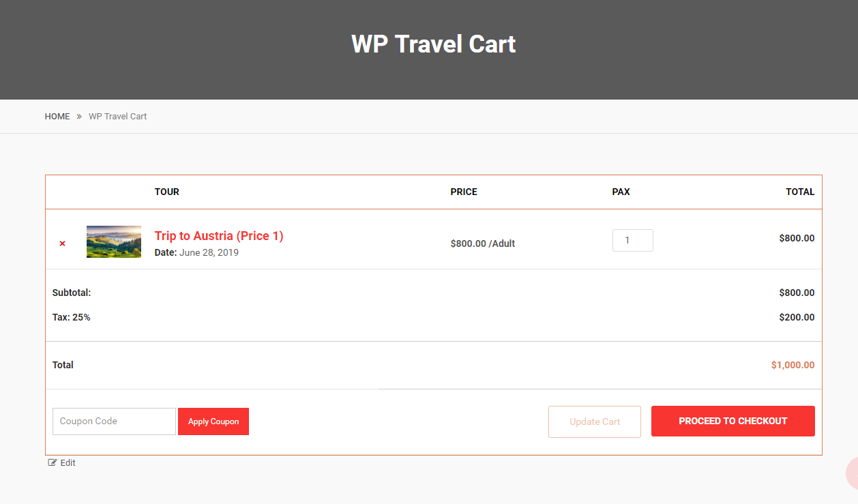Click the $1,000.00 grand total amount

793,366
